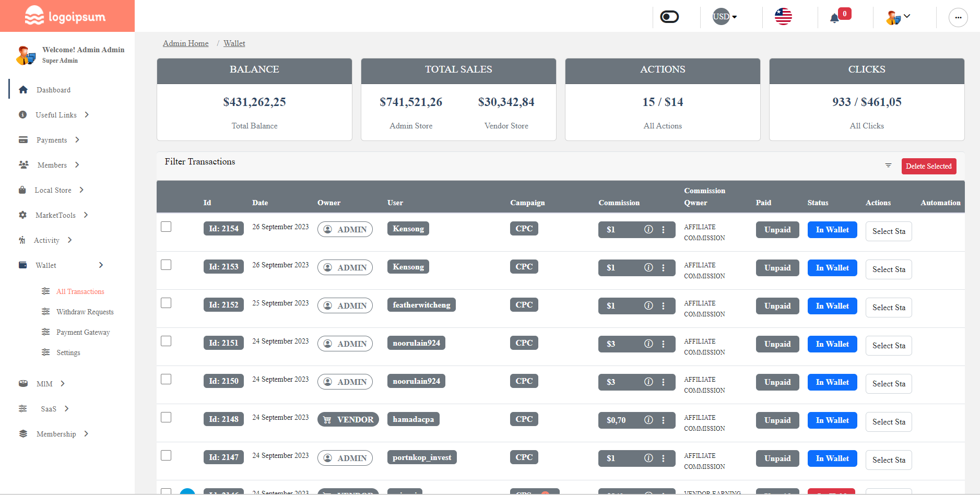Check the checkbox for transaction Id 2154
This screenshot has height=495, width=980.
coord(166,227)
